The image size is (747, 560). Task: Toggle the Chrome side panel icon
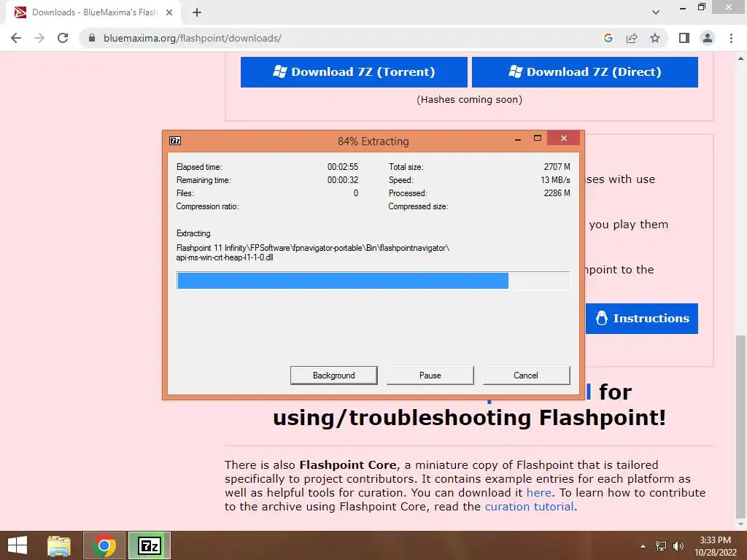684,38
